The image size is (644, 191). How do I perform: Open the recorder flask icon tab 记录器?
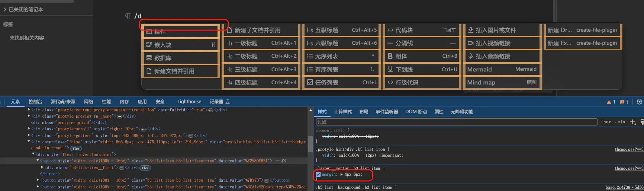[220, 102]
